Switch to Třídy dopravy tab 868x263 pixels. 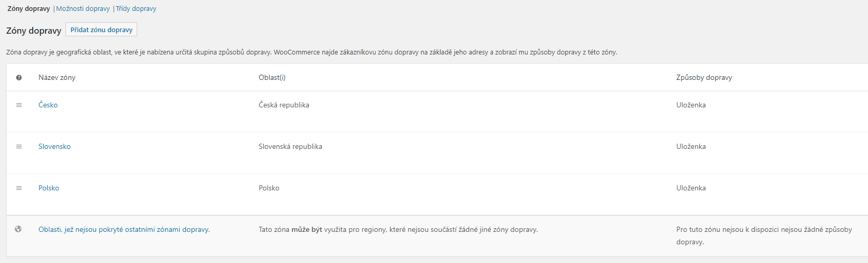tap(136, 8)
